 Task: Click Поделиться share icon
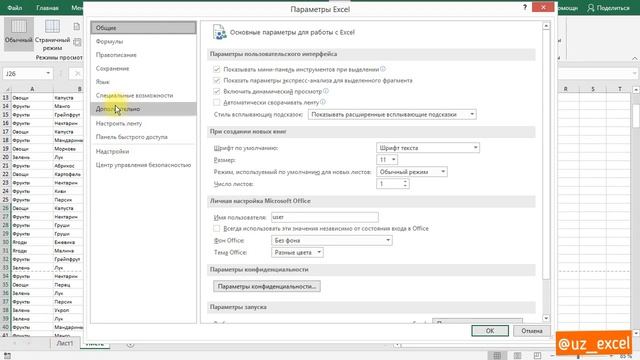591,8
